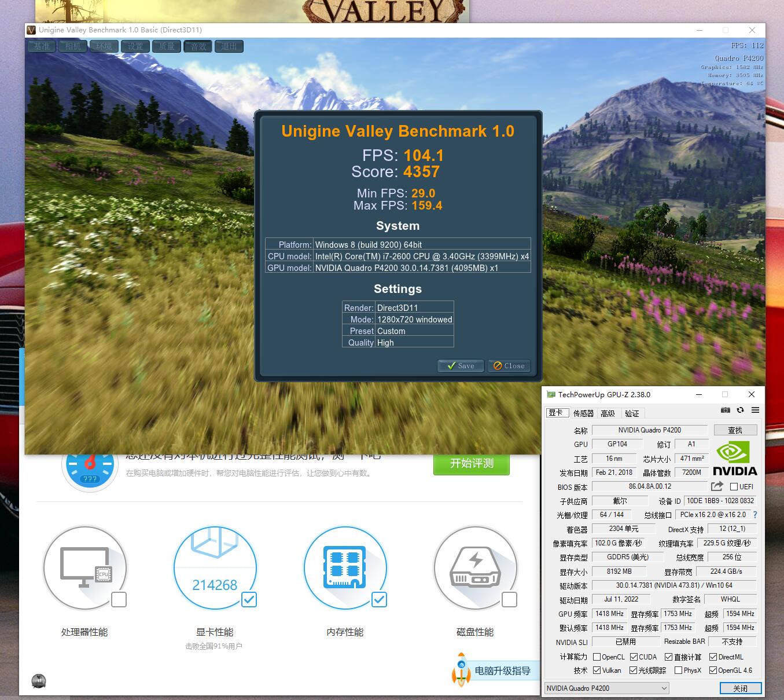Switch to the 显卡 tab in GPU-Z
Viewport: 784px width, 700px height.
coord(556,413)
